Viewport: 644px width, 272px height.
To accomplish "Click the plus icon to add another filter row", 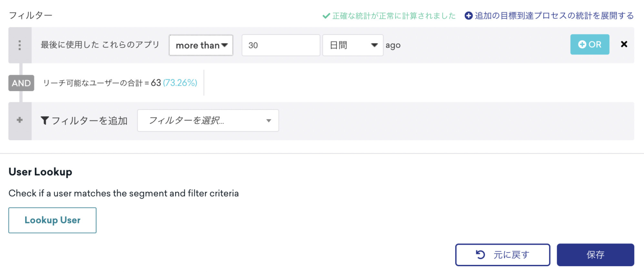I will [20, 120].
